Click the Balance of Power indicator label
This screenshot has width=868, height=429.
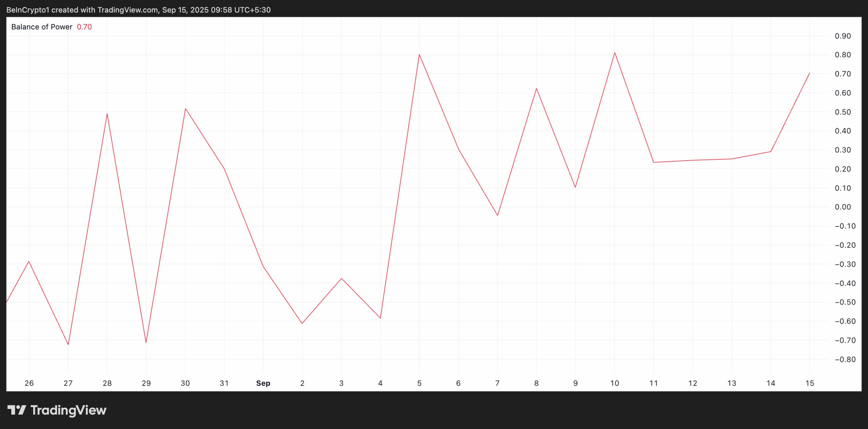tap(42, 27)
